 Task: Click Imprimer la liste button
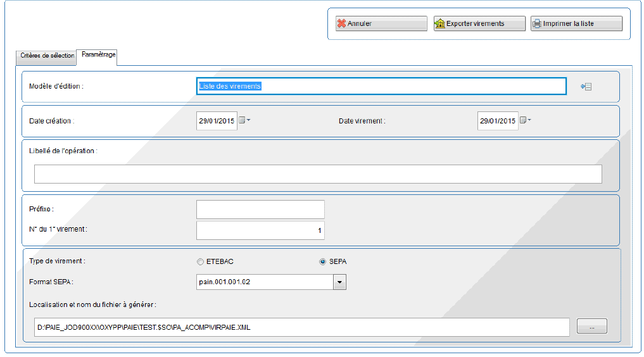click(x=576, y=23)
